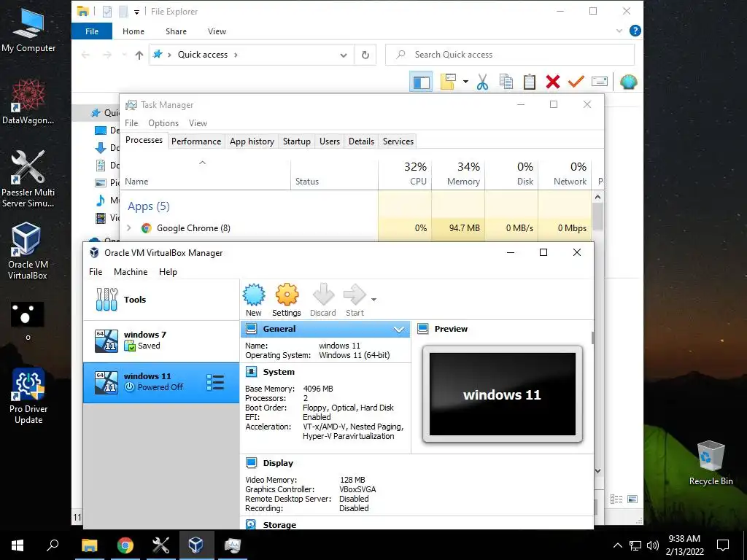Sort processes by the Memory column header
The height and width of the screenshot is (560, 747).
tap(458, 174)
